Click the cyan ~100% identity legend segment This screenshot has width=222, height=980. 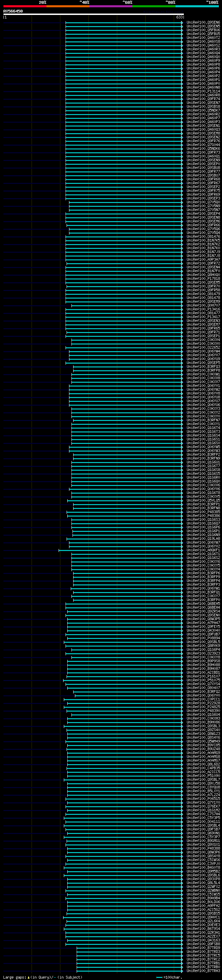click(197, 6)
